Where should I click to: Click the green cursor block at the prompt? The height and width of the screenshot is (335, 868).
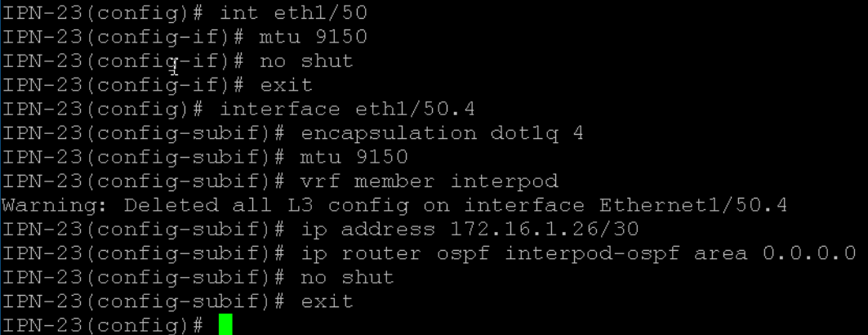(x=225, y=325)
